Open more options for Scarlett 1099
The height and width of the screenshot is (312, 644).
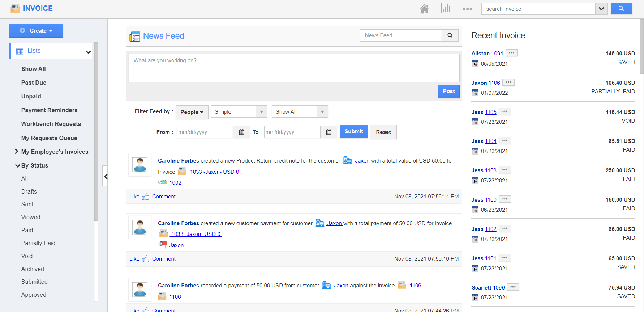coord(513,287)
